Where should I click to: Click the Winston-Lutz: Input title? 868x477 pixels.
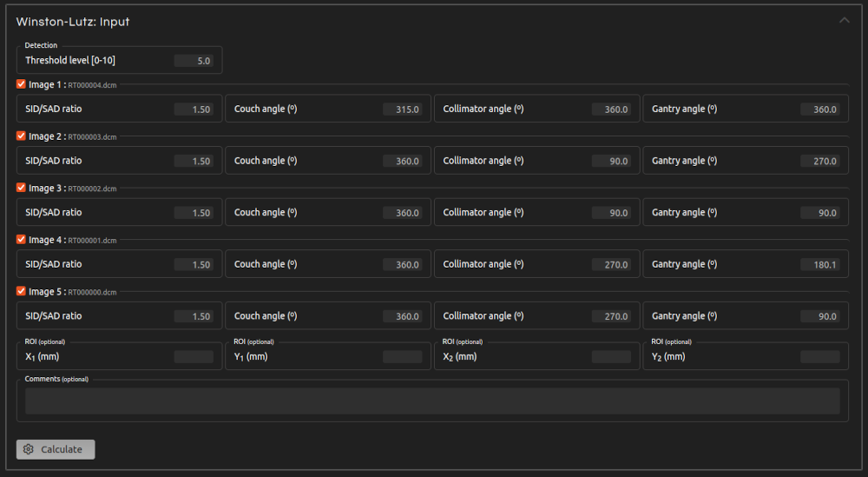73,22
